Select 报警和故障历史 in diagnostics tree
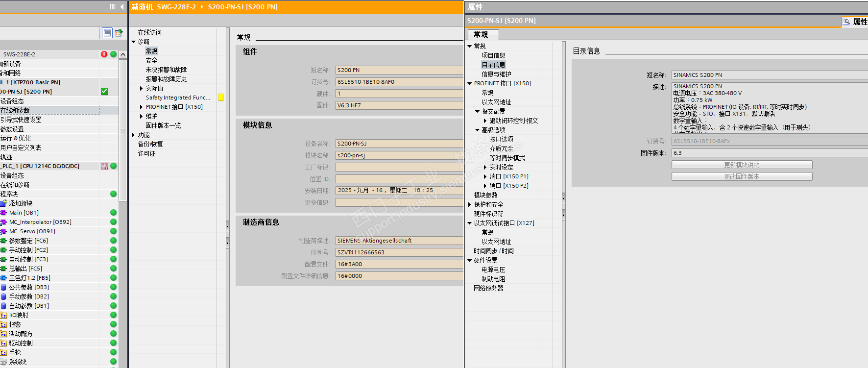 (166, 79)
